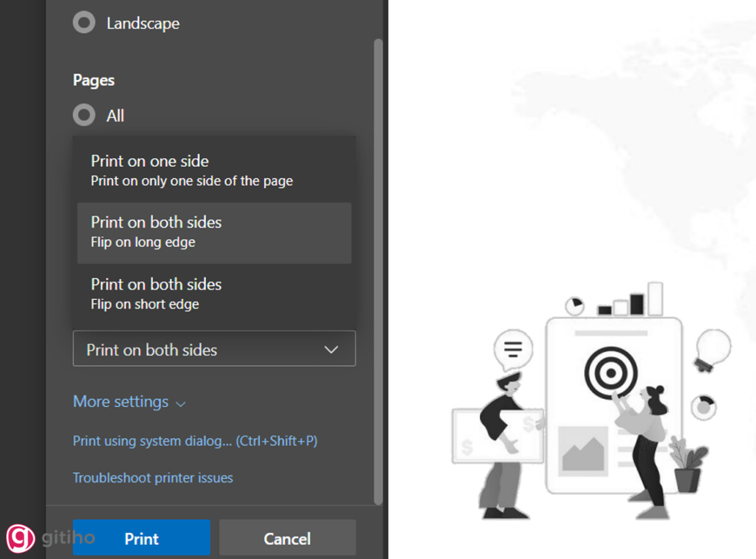756x559 pixels.
Task: Click the lightbulb illustration in preview
Action: [x=713, y=349]
